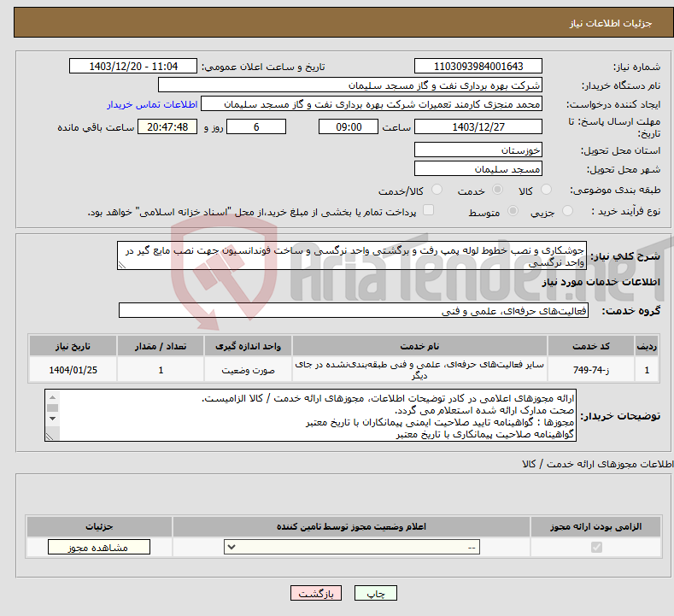This screenshot has width=674, height=616.
Task: Click the request creator name field
Action: [372, 104]
